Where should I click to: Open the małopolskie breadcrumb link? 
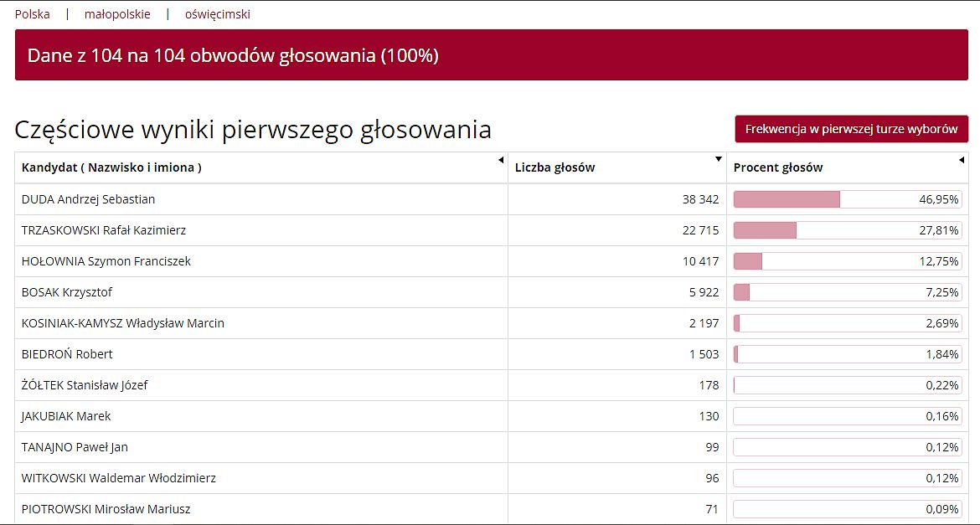tap(117, 14)
